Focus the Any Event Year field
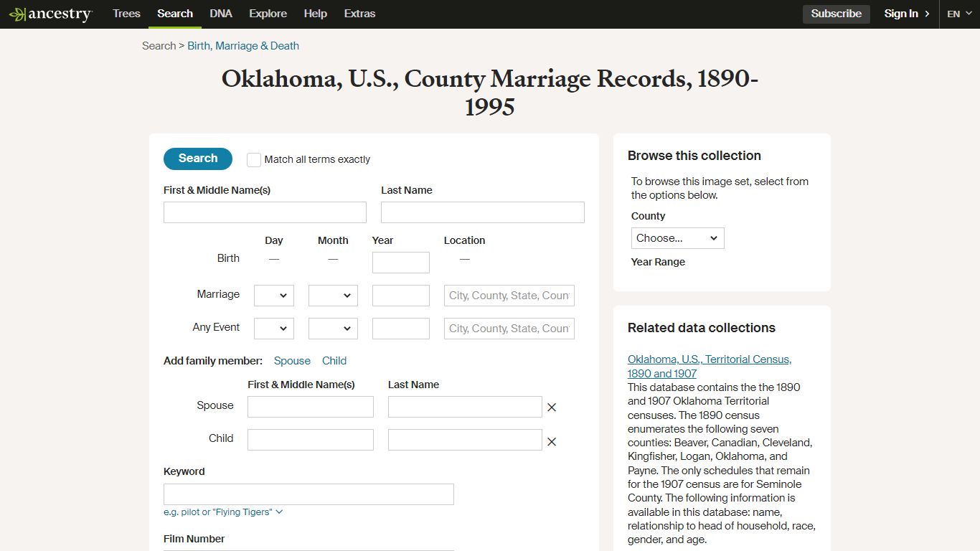This screenshot has height=551, width=980. pos(401,329)
